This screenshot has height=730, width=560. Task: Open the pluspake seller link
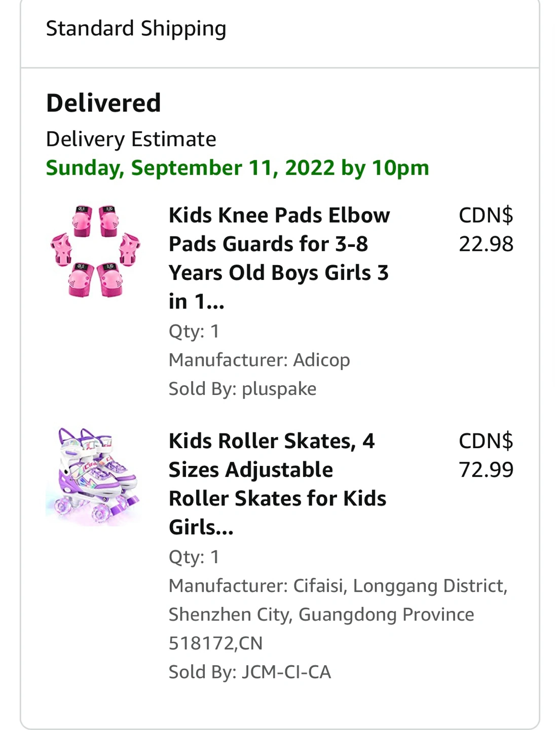coord(279,389)
